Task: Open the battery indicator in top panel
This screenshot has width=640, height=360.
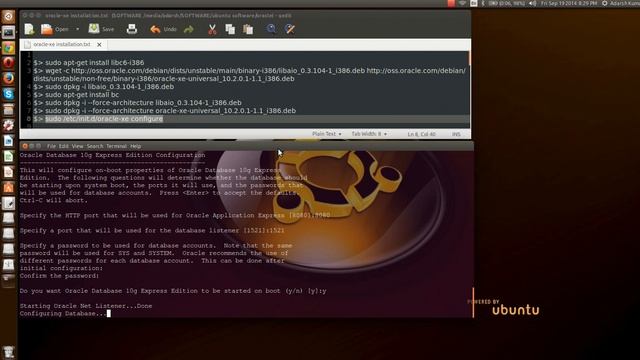Action: 506,3
